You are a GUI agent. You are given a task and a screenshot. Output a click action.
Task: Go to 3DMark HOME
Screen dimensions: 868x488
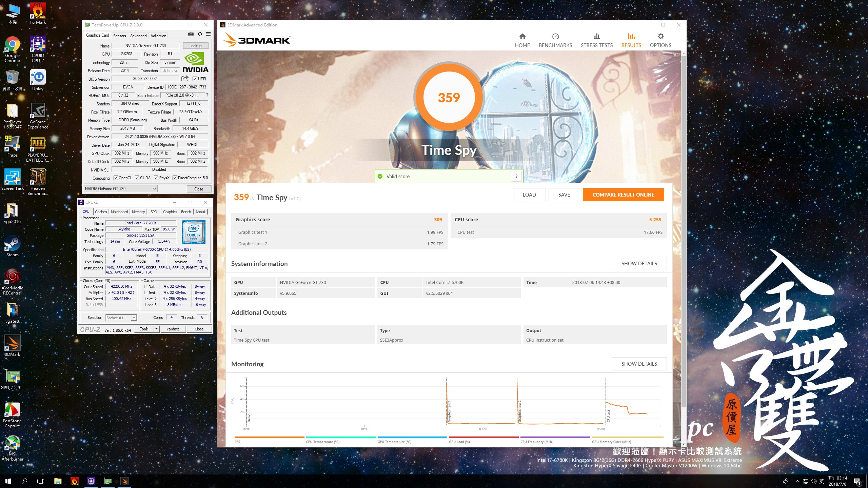point(522,40)
